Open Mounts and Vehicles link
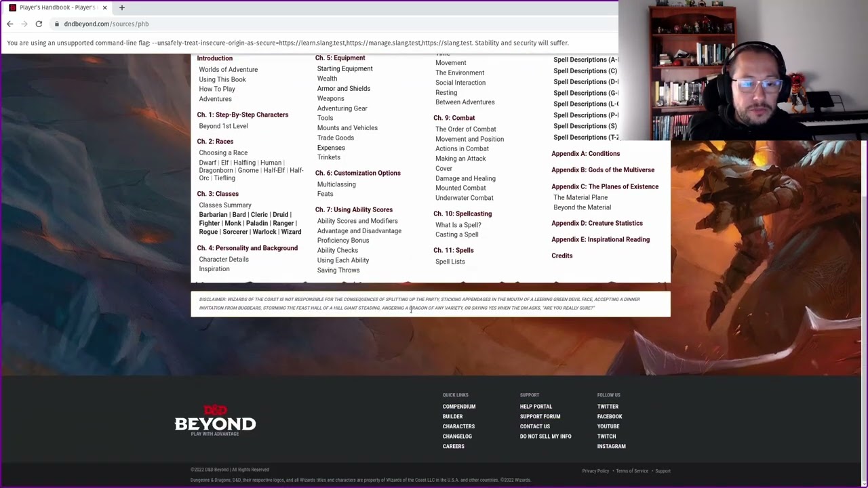The image size is (868, 488). (347, 128)
